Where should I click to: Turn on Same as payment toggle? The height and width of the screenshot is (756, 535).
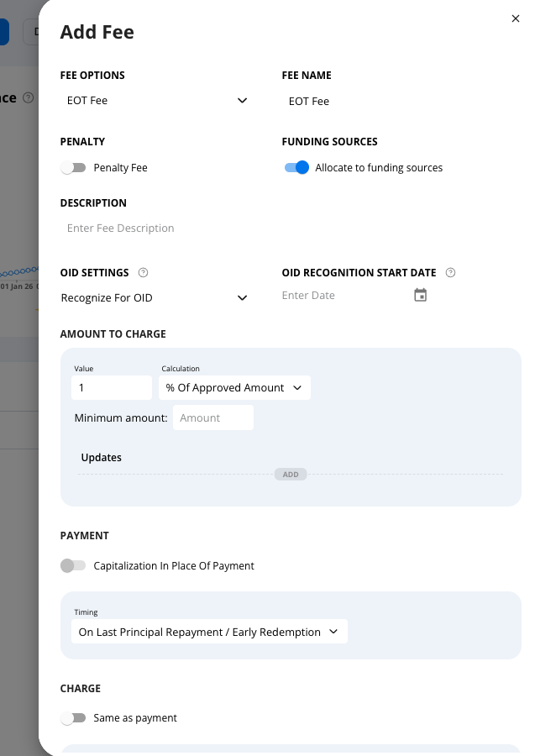[x=74, y=717]
